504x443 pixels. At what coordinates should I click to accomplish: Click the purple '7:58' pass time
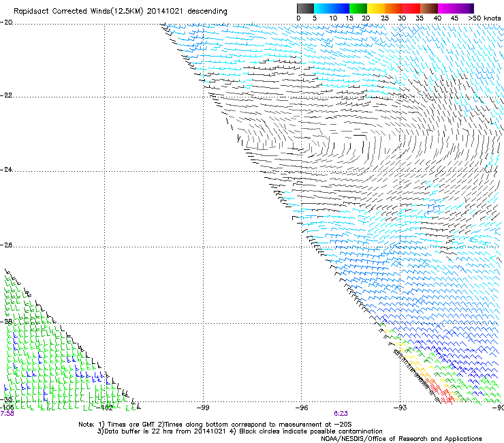coord(7,414)
